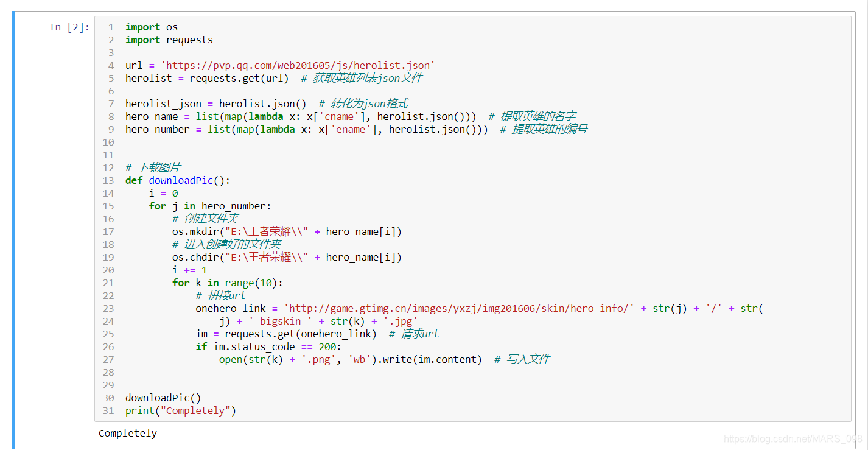Click the 'if im.status_code == 200:' line
This screenshot has height=450, width=868.
268,346
